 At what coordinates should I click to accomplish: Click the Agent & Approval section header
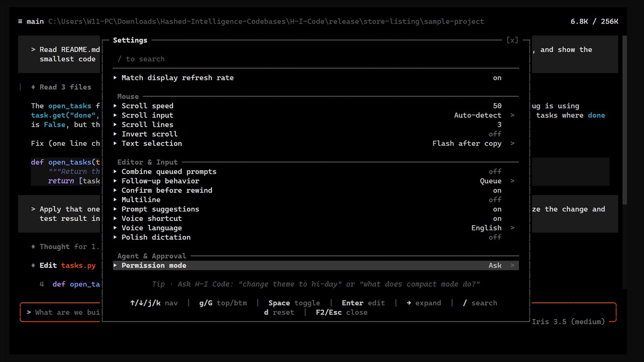point(152,256)
